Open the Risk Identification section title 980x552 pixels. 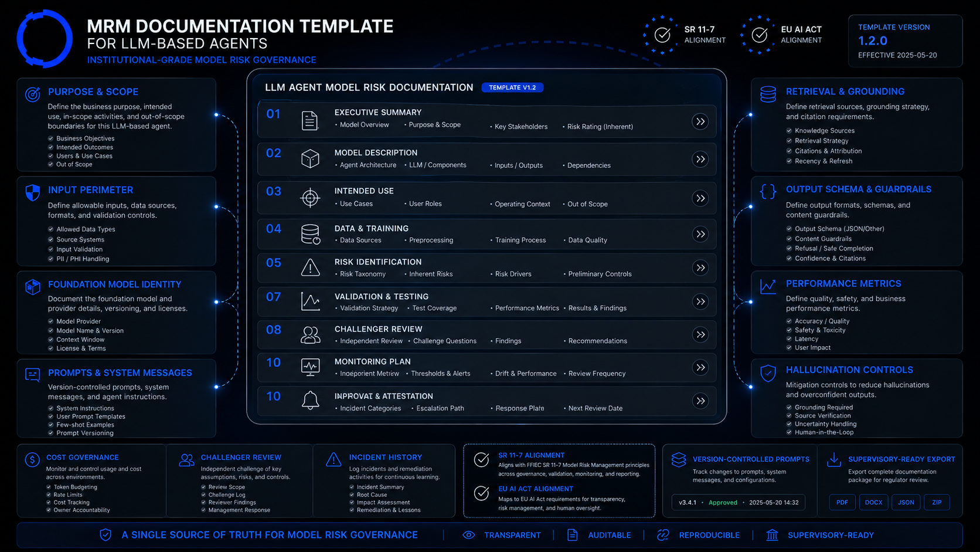pyautogui.click(x=378, y=262)
